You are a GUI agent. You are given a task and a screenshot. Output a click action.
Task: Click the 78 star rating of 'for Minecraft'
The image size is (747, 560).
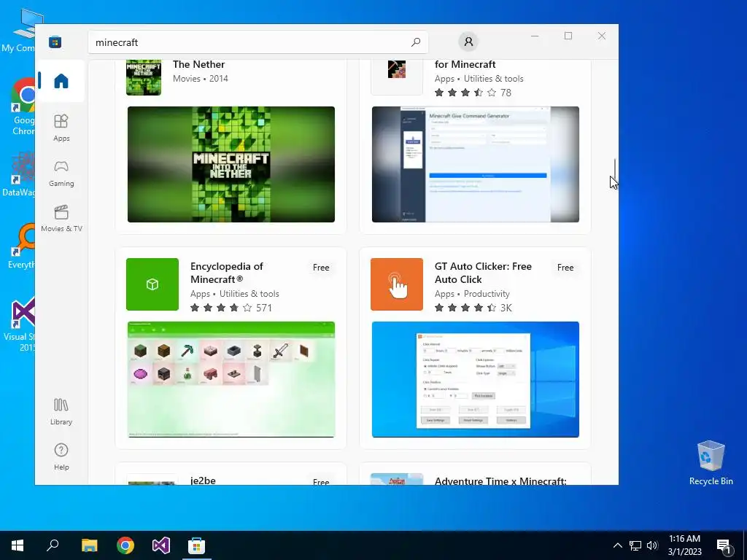pyautogui.click(x=473, y=93)
